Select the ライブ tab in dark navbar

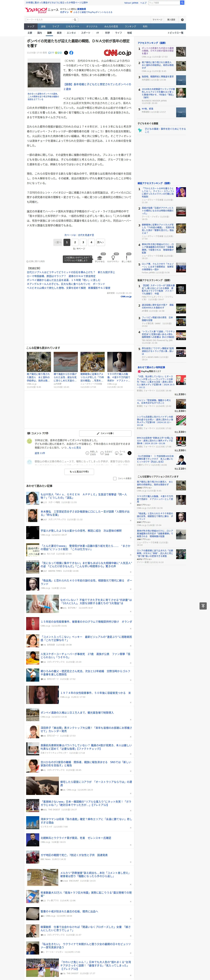click(x=56, y=27)
